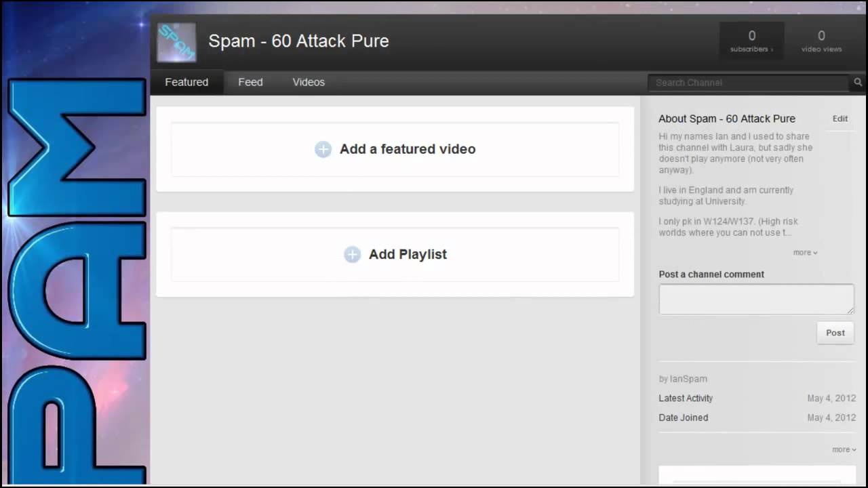Click the search magnifier icon
Screen dimensions: 868x488
coord(858,83)
